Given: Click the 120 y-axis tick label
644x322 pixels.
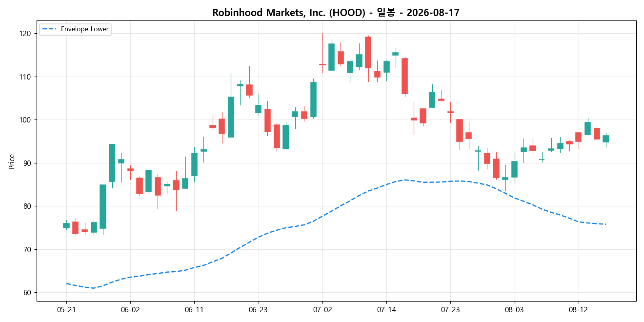Looking at the screenshot, I should coord(25,34).
